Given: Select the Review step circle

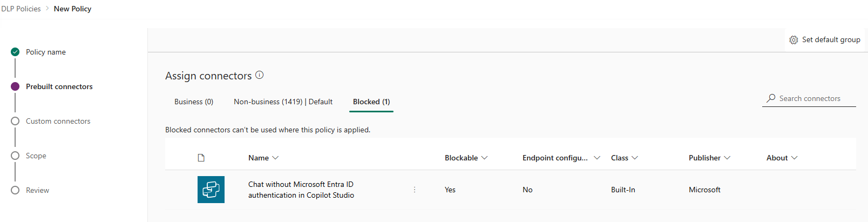Looking at the screenshot, I should (x=15, y=190).
